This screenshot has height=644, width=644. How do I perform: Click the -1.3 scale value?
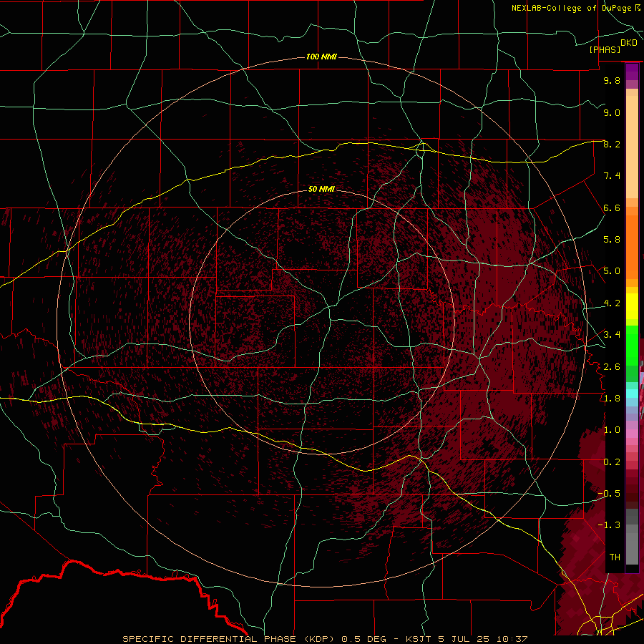click(x=610, y=525)
